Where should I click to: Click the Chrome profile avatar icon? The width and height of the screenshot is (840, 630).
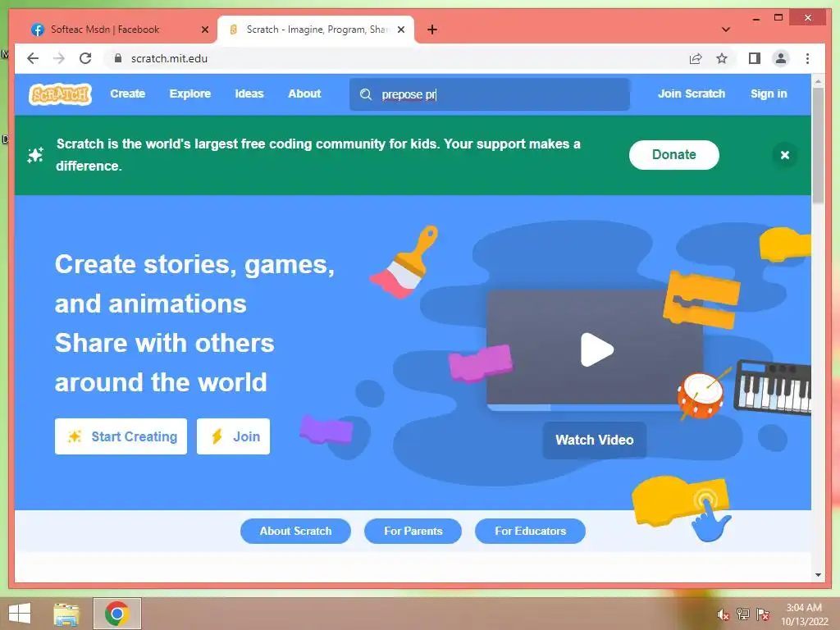[781, 58]
